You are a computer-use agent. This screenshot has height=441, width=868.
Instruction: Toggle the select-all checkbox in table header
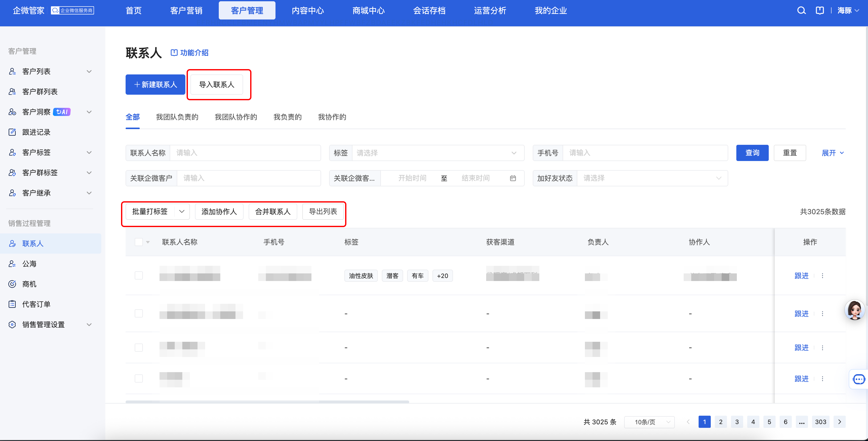pyautogui.click(x=139, y=242)
